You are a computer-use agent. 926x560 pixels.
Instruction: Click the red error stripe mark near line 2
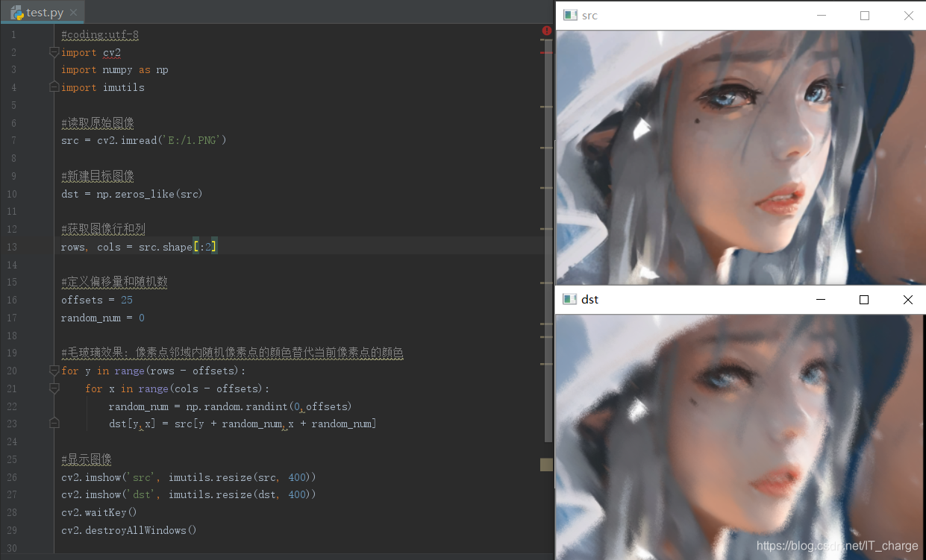(546, 53)
